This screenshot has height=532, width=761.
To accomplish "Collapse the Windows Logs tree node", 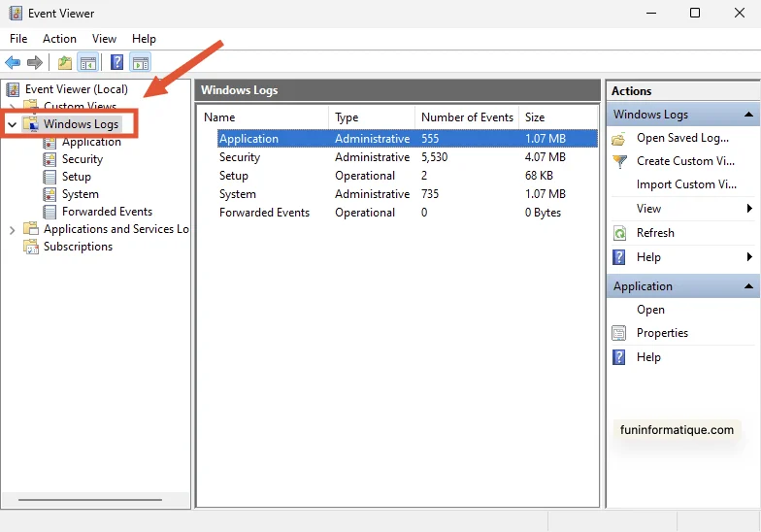I will (12, 124).
